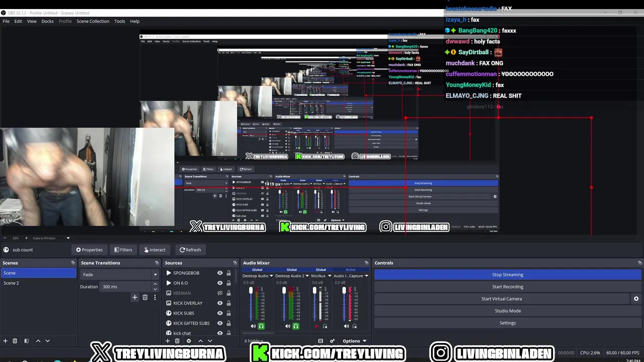Pop out the Controls dock

click(640, 263)
